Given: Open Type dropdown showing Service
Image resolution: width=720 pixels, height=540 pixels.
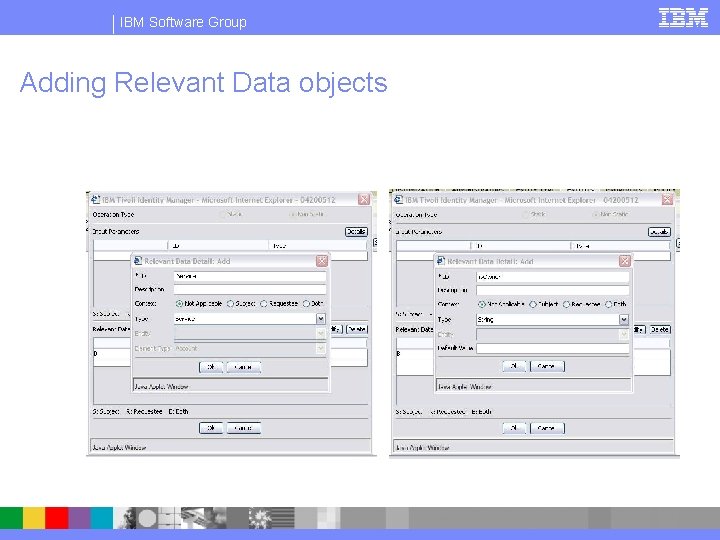Looking at the screenshot, I should point(321,319).
